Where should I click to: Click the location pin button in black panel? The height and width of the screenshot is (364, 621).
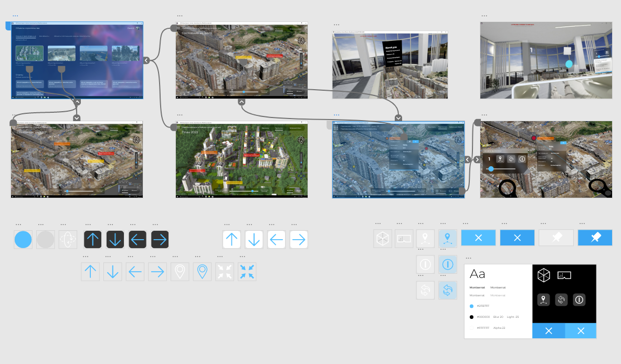pyautogui.click(x=543, y=300)
